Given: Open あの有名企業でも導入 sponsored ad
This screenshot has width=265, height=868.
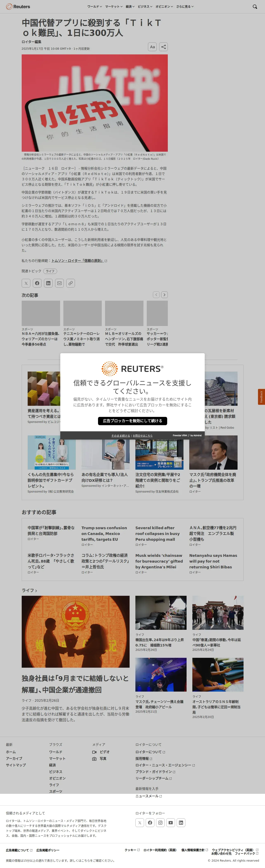Looking at the screenshot, I should pos(105,462).
